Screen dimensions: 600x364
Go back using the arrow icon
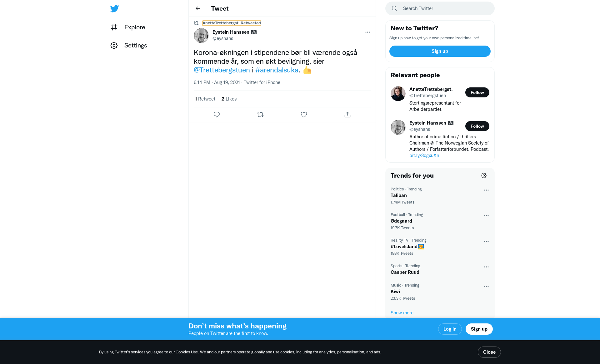click(198, 8)
